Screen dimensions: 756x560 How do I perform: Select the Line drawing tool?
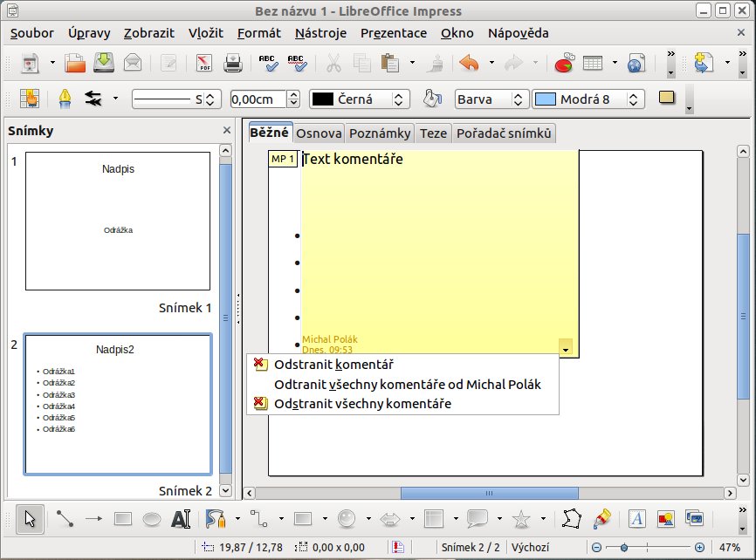pyautogui.click(x=65, y=519)
